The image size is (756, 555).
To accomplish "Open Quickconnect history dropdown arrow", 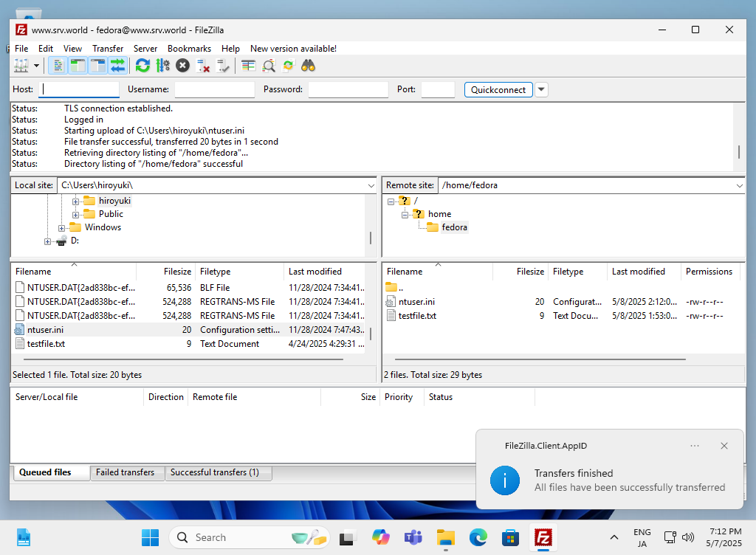I will tap(541, 89).
